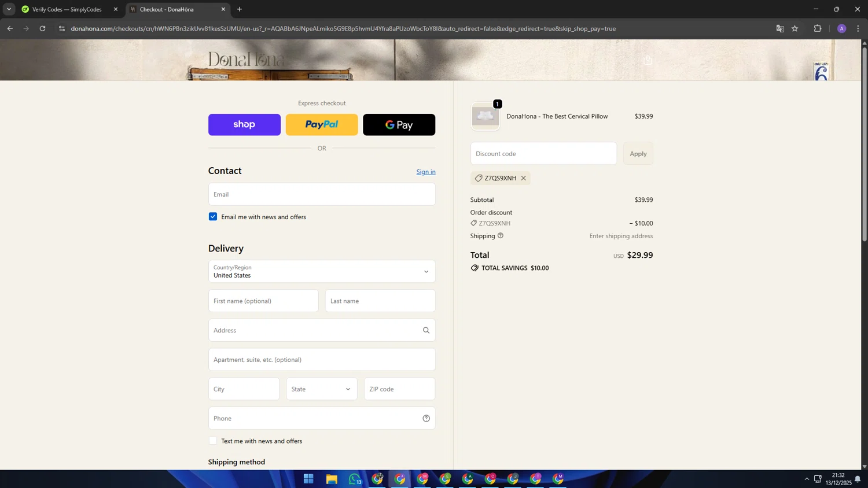Close the Verify Codes tab

click(115, 9)
